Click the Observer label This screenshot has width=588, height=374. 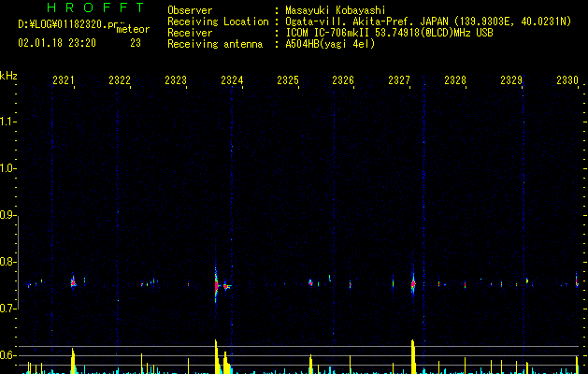tap(190, 10)
